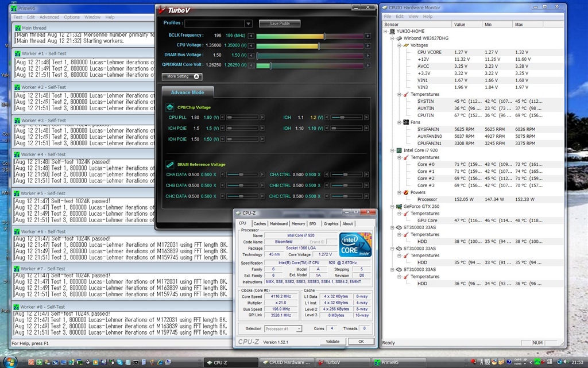
Task: Click the QPI/DRAM Core Volt slider handle
Action: click(x=270, y=65)
